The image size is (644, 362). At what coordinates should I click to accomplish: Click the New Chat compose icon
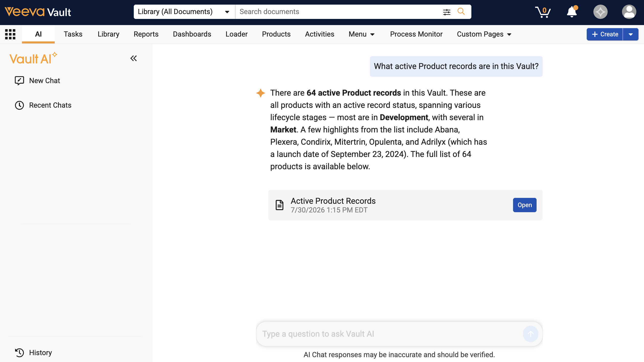point(19,81)
